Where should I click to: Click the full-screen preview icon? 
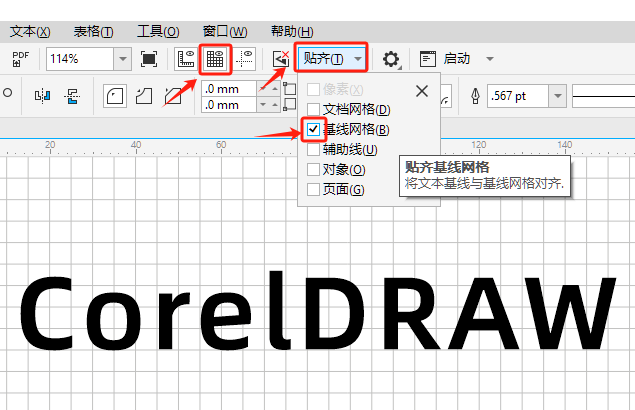pyautogui.click(x=149, y=59)
